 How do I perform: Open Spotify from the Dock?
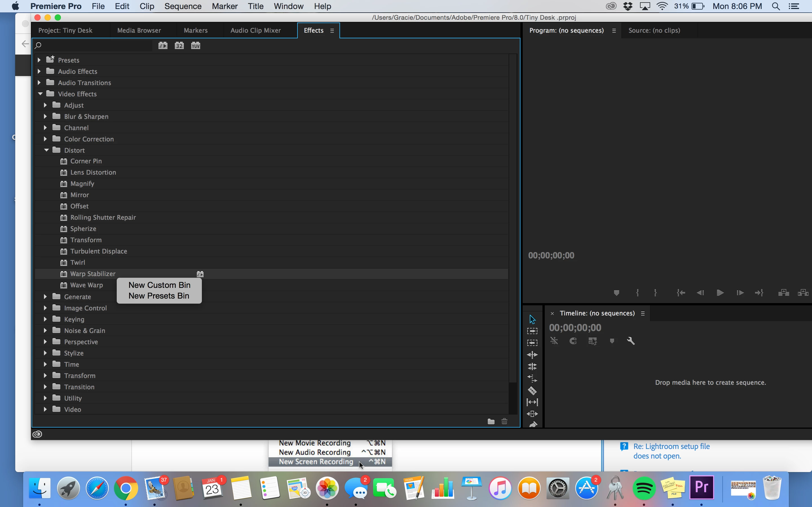644,488
